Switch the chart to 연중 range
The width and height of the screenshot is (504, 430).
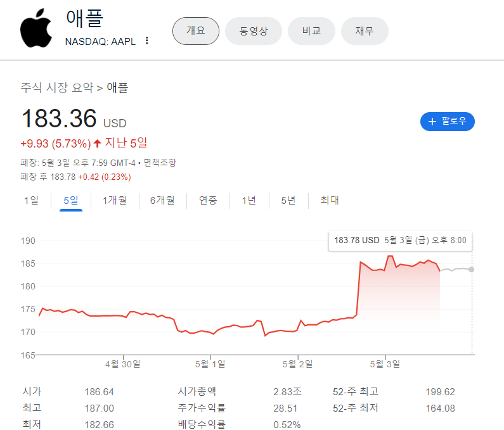(x=208, y=200)
